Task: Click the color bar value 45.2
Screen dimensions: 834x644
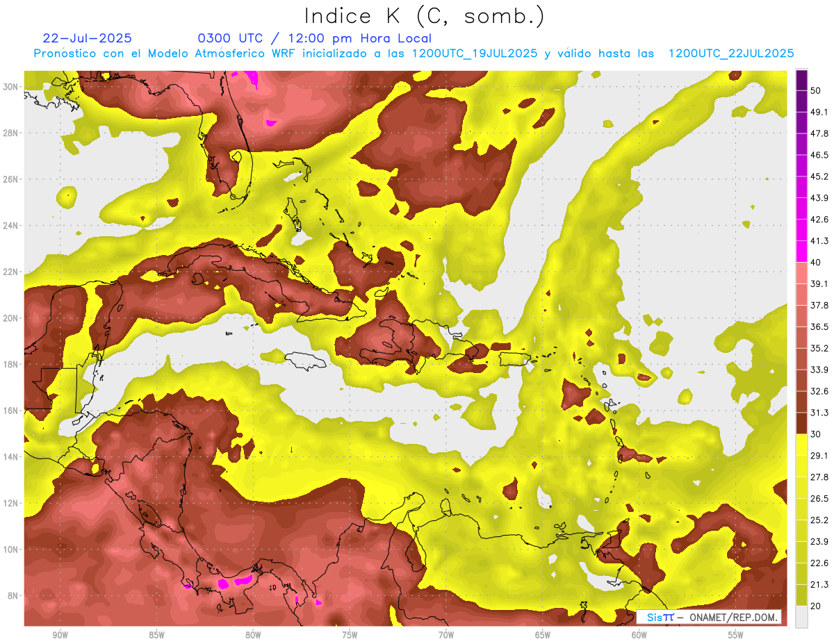Action: tap(819, 176)
